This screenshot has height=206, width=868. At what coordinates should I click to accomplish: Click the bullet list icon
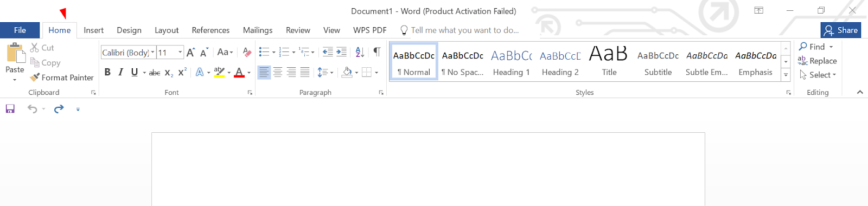pos(264,52)
